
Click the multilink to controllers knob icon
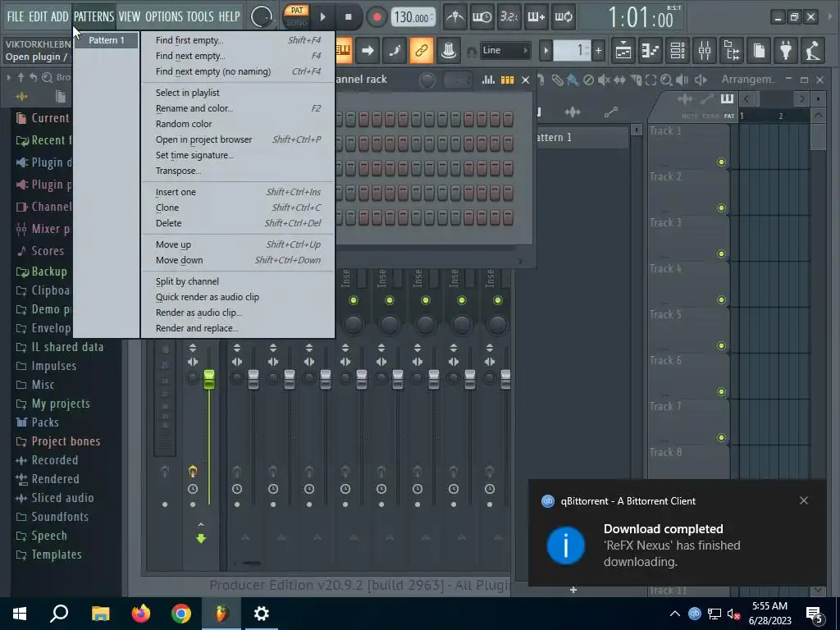pos(449,50)
